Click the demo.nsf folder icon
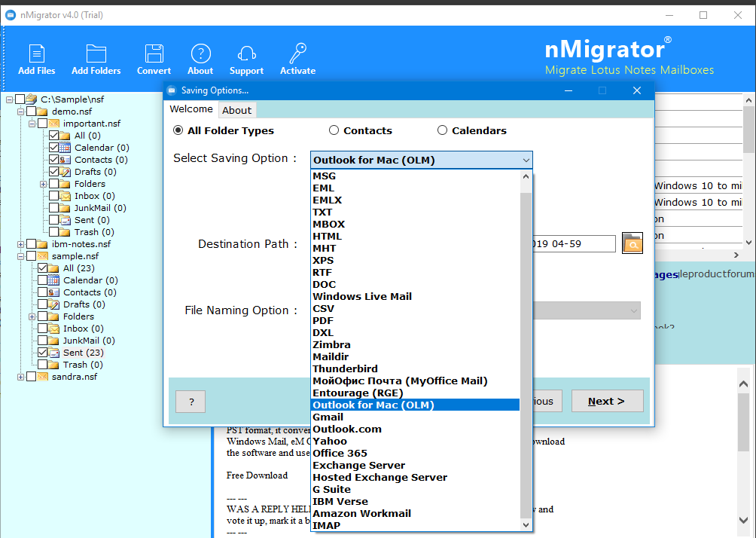Image resolution: width=756 pixels, height=538 pixels. click(x=43, y=112)
